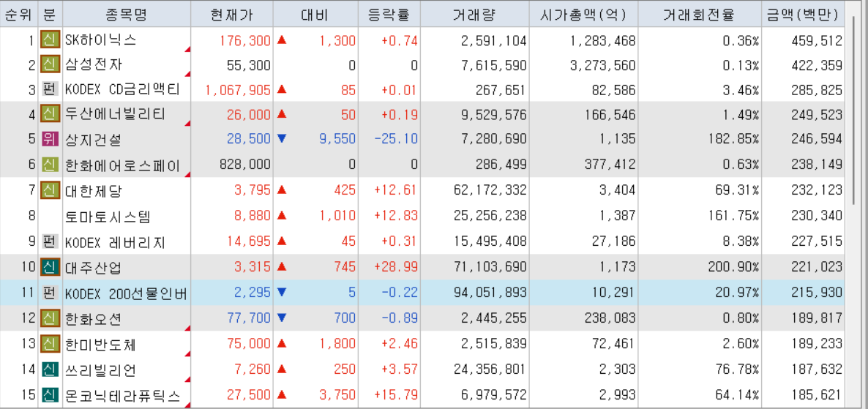Select the 온코닉테라퓨틱스 stock name
Viewport: 868px width, 409px height.
click(122, 396)
